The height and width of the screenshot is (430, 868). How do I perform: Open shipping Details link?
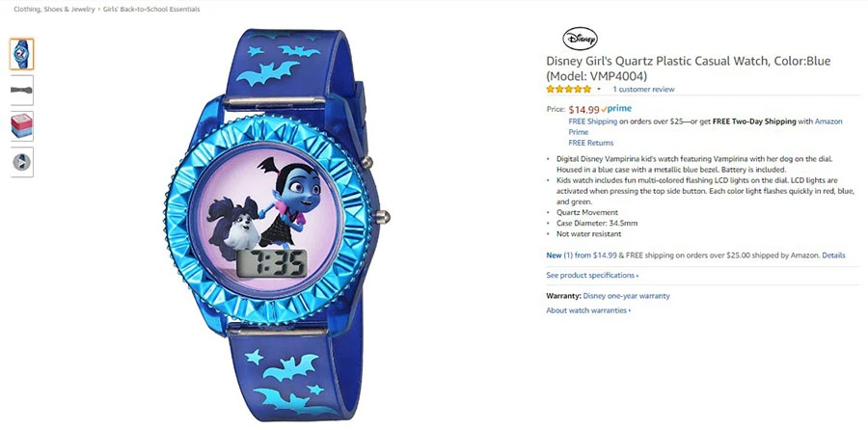point(833,255)
